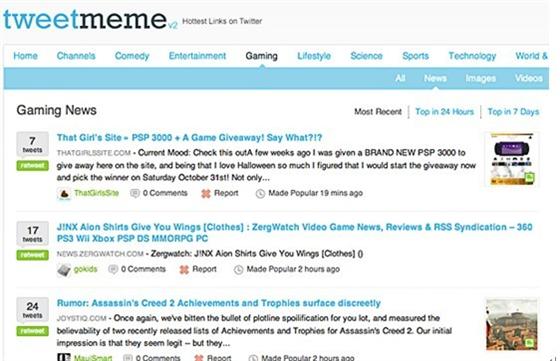Retweet the J!NX Aion Shirts story
560x361 pixels.
click(32, 255)
